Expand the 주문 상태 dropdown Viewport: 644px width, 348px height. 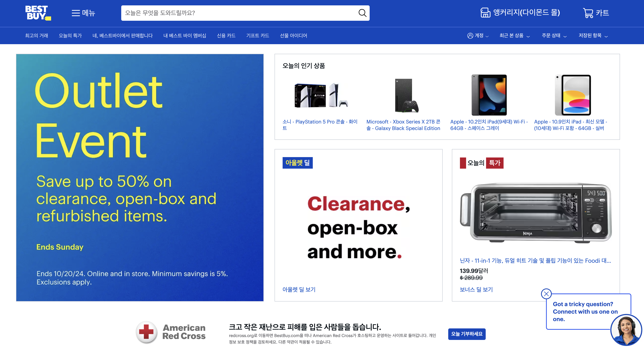pyautogui.click(x=554, y=36)
